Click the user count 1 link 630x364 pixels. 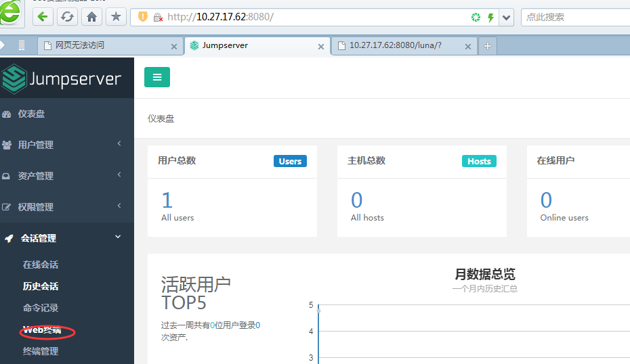pyautogui.click(x=167, y=200)
